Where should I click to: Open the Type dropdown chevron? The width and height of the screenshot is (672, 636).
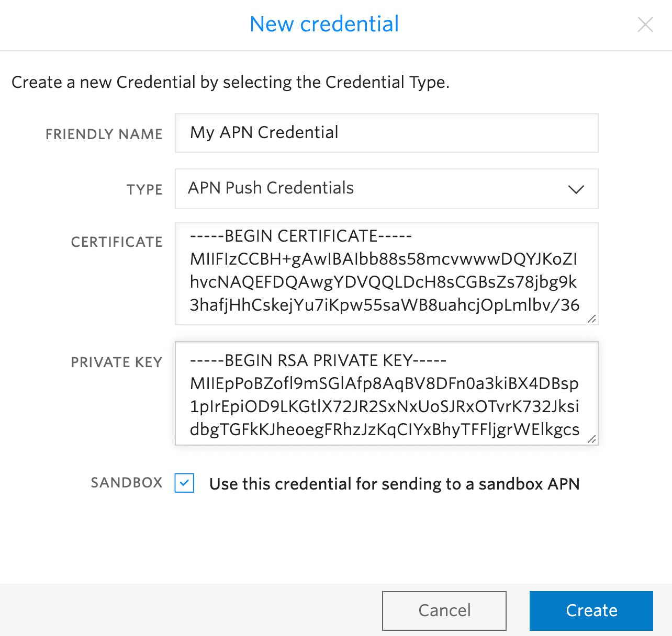click(576, 190)
